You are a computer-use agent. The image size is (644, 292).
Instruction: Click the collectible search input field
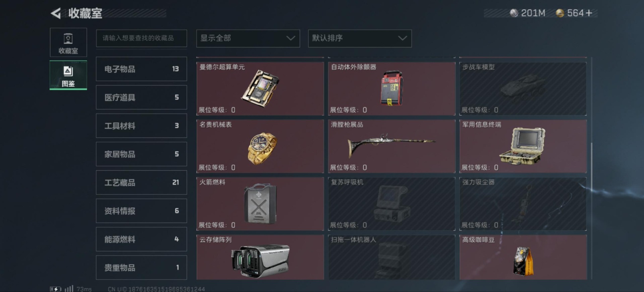[x=141, y=38]
